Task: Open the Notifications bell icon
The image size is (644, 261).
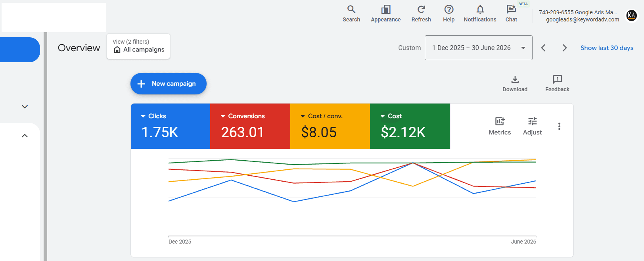Action: coord(480,9)
